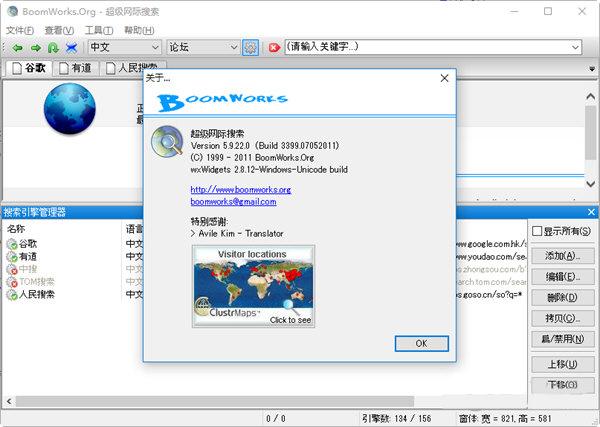
Task: Click the 添加 button
Action: pyautogui.click(x=562, y=256)
